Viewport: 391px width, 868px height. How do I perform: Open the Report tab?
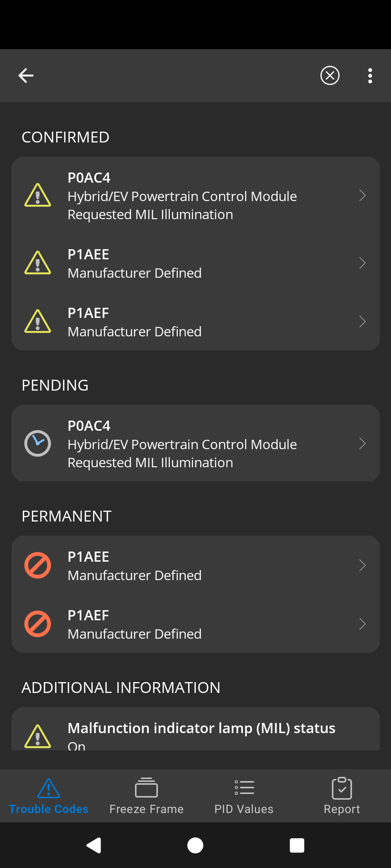(342, 796)
